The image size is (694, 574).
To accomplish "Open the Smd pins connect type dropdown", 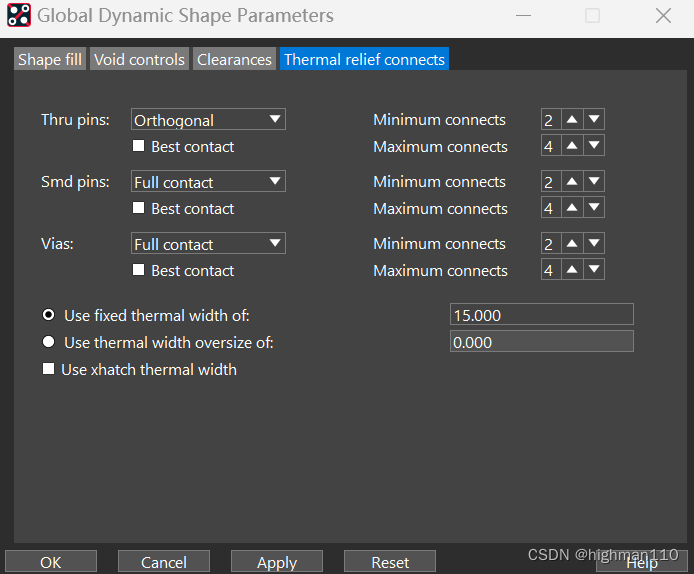I will (x=208, y=182).
